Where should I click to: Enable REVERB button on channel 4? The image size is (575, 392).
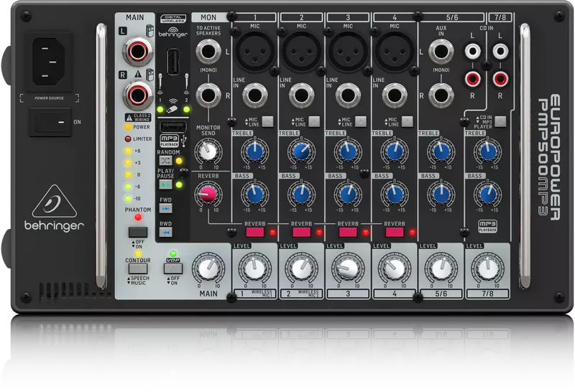[395, 233]
